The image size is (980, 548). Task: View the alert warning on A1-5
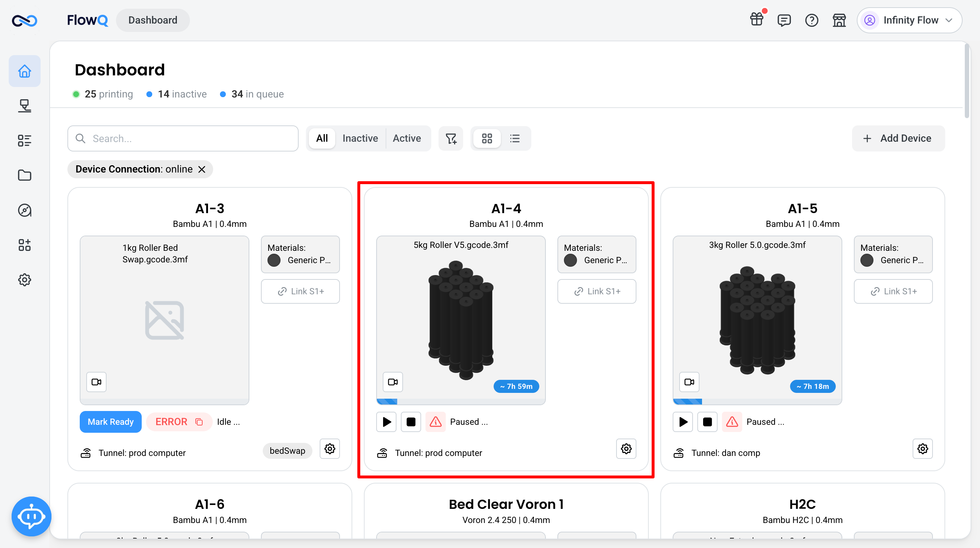732,422
